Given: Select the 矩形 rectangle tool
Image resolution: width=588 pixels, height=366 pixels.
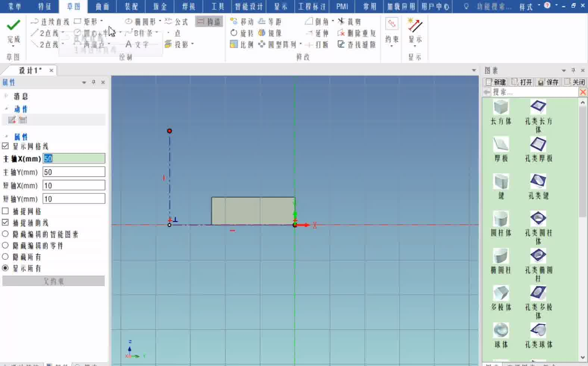Looking at the screenshot, I should (86, 22).
